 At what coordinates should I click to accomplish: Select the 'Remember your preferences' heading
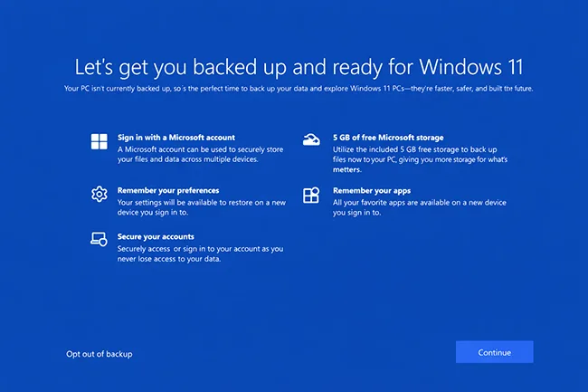(168, 190)
